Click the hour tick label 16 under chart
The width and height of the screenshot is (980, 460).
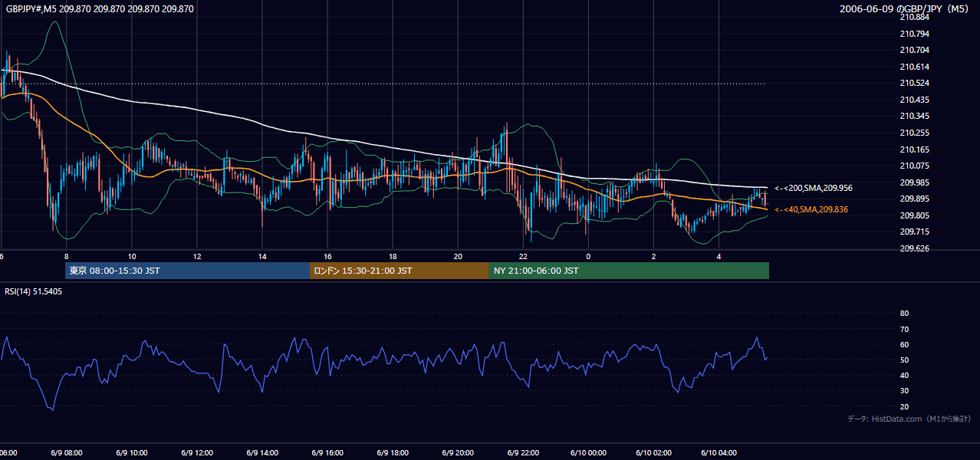tap(327, 256)
